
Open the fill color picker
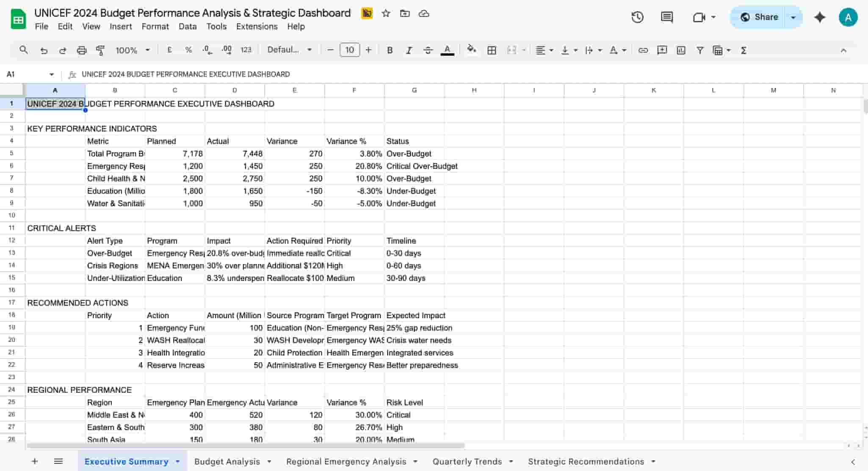point(471,50)
